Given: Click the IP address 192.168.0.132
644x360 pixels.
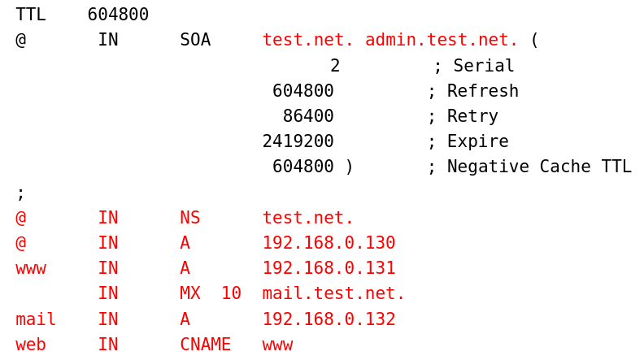Looking at the screenshot, I should point(329,319).
